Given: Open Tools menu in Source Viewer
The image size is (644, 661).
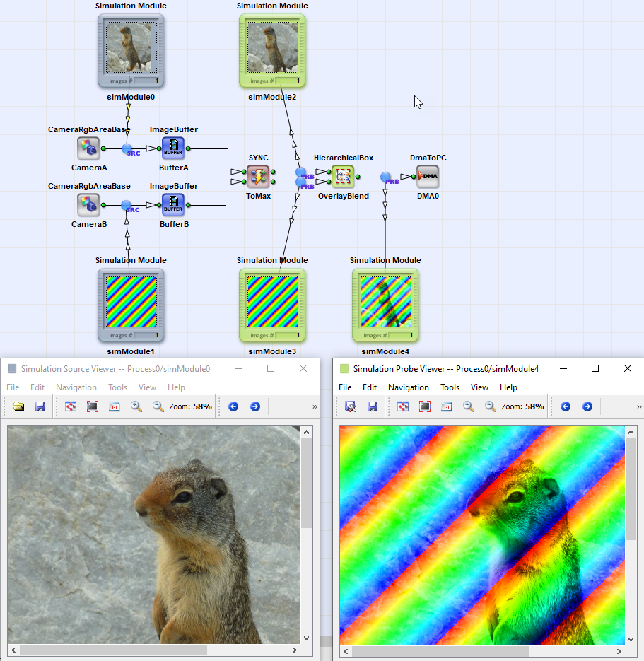Looking at the screenshot, I should (x=117, y=387).
